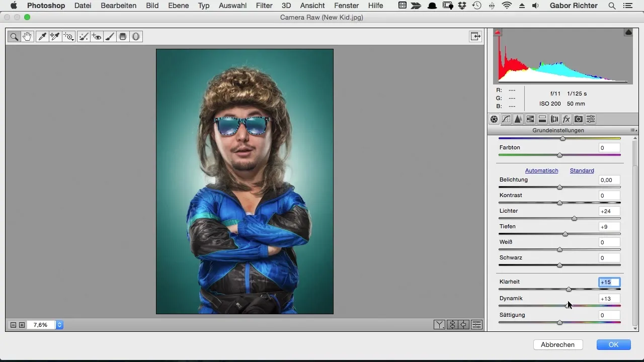644x362 pixels.
Task: Open the Bearbeiten menu
Action: tap(119, 6)
